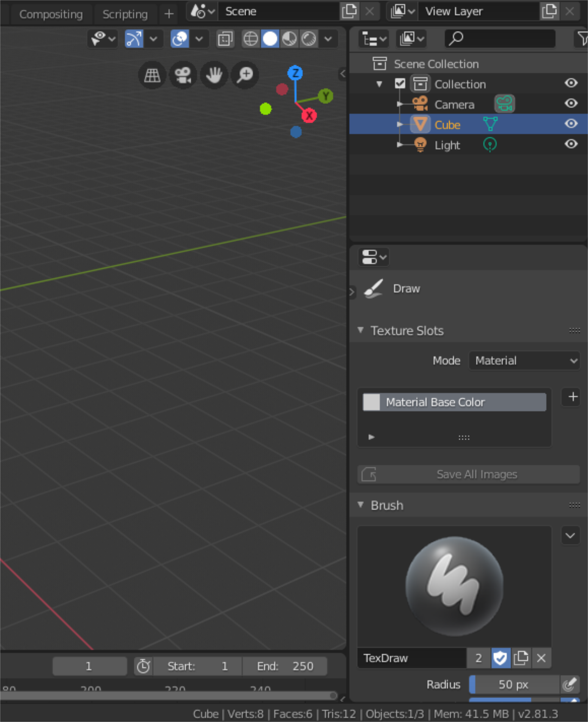Viewport: 588px width, 722px height.
Task: Open the viewport shading options dropdown
Action: click(x=328, y=39)
